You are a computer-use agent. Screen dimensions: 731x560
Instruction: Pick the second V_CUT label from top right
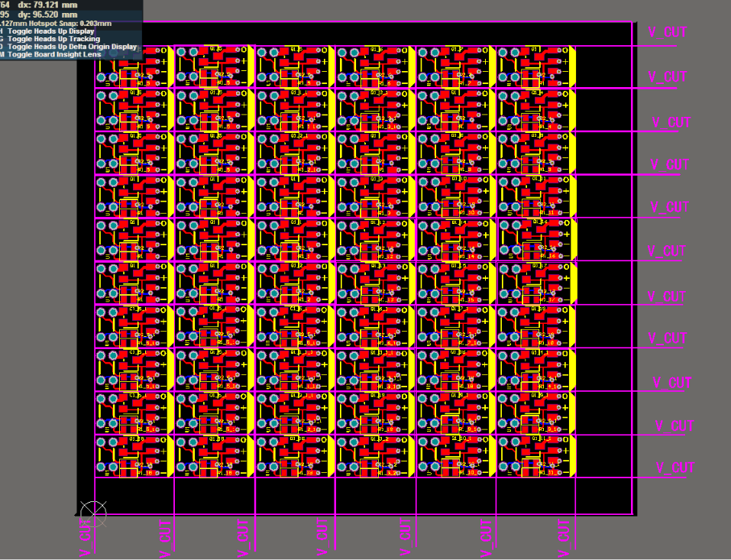click(x=667, y=77)
